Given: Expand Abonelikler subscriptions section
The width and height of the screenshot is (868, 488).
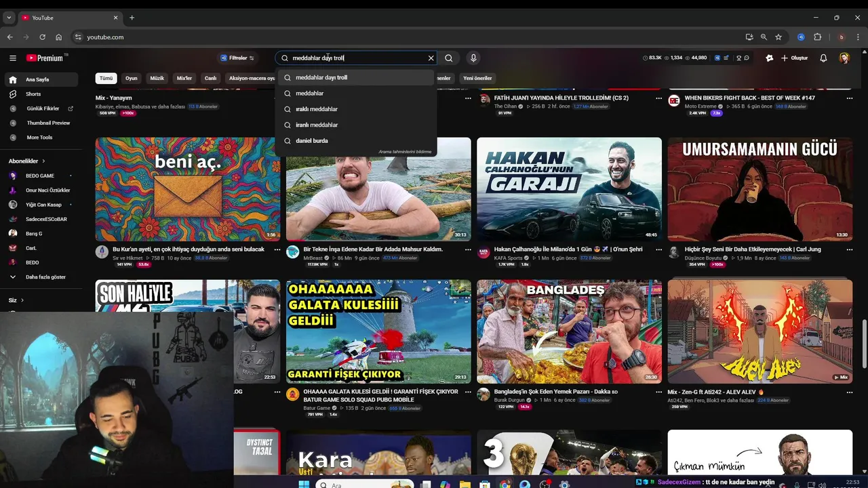Looking at the screenshot, I should point(27,161).
